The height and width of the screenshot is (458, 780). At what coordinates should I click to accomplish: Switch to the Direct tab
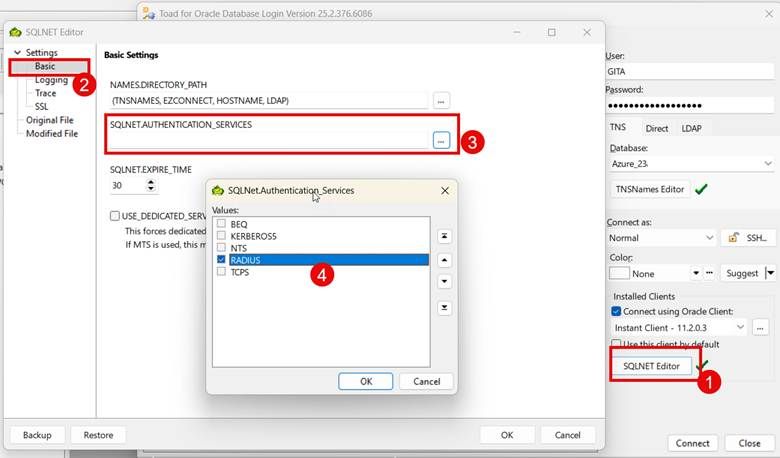(x=657, y=128)
